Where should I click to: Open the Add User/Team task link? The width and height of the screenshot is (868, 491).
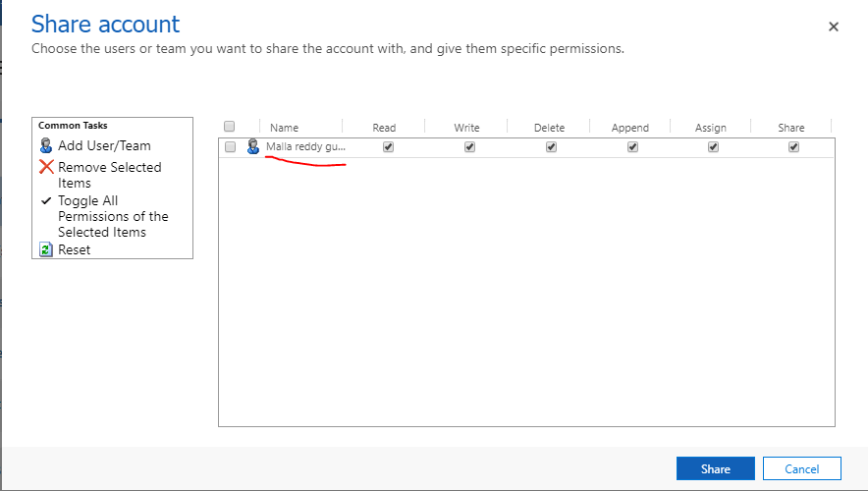pyautogui.click(x=104, y=145)
